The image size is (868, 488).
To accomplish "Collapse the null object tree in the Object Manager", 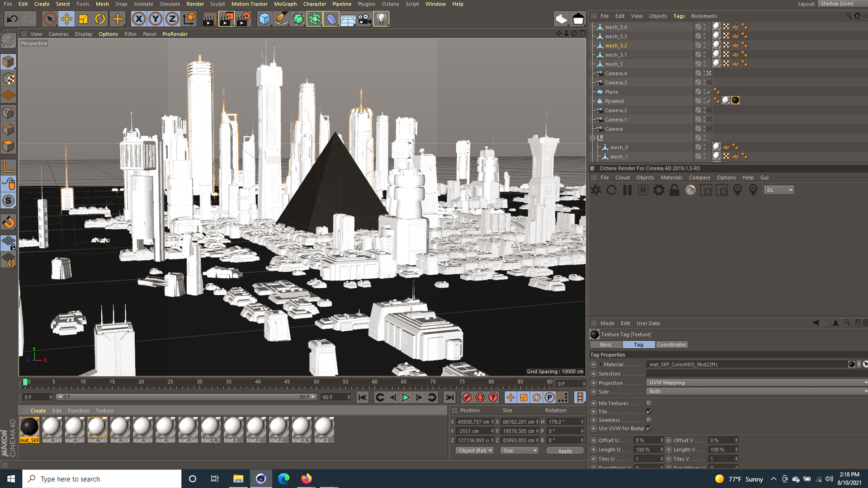I will point(593,138).
